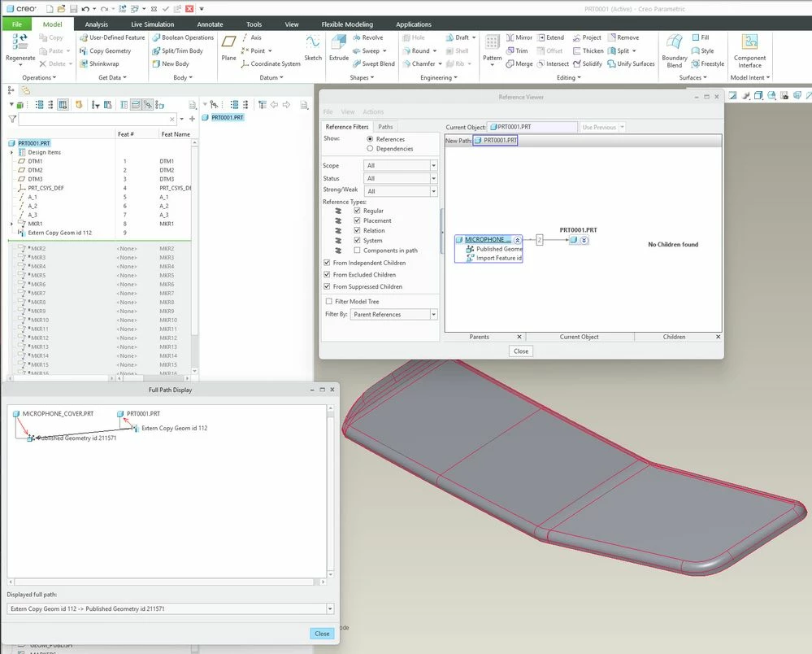Select the Copy Geometry tool
The width and height of the screenshot is (812, 654).
(105, 50)
